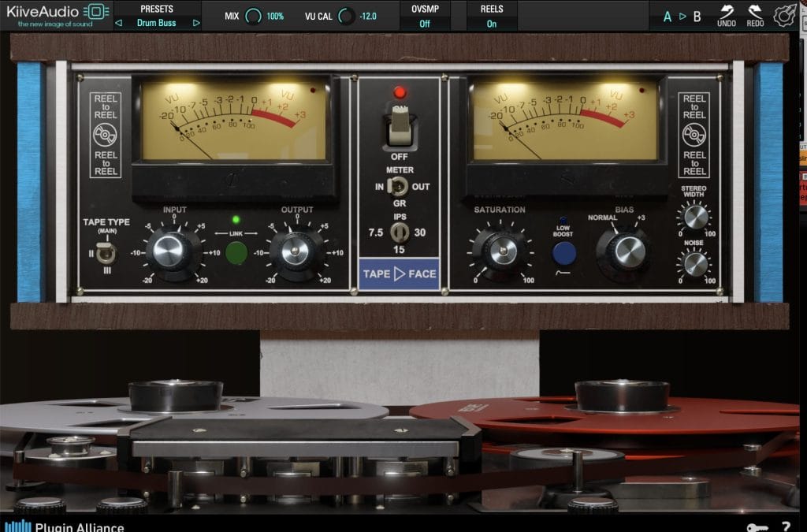Open help with the question mark icon
Viewport: 807px width, 532px height.
pos(785,526)
